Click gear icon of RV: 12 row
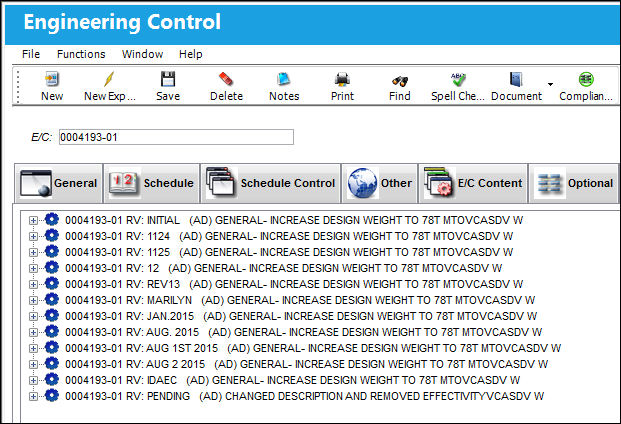The image size is (621, 424). point(51,267)
